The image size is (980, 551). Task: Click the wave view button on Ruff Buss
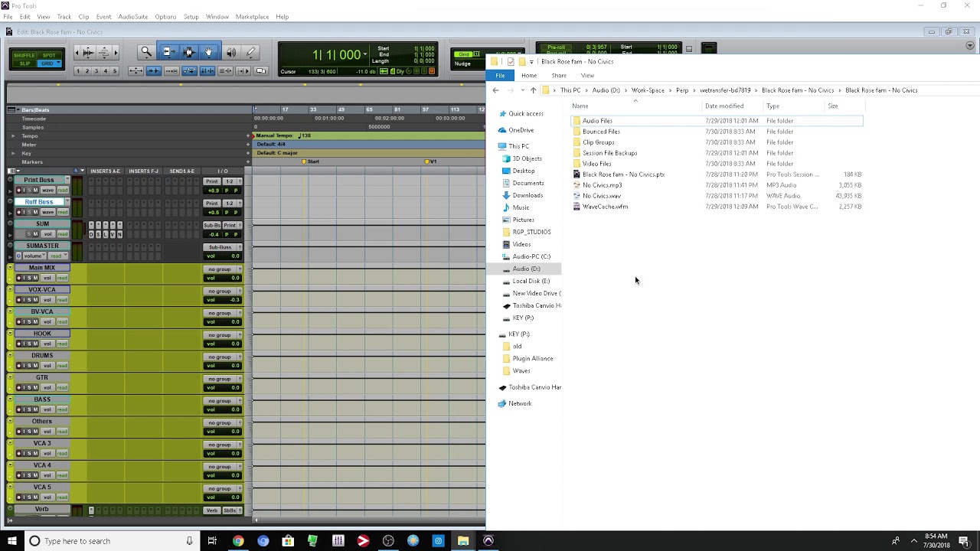pyautogui.click(x=47, y=212)
